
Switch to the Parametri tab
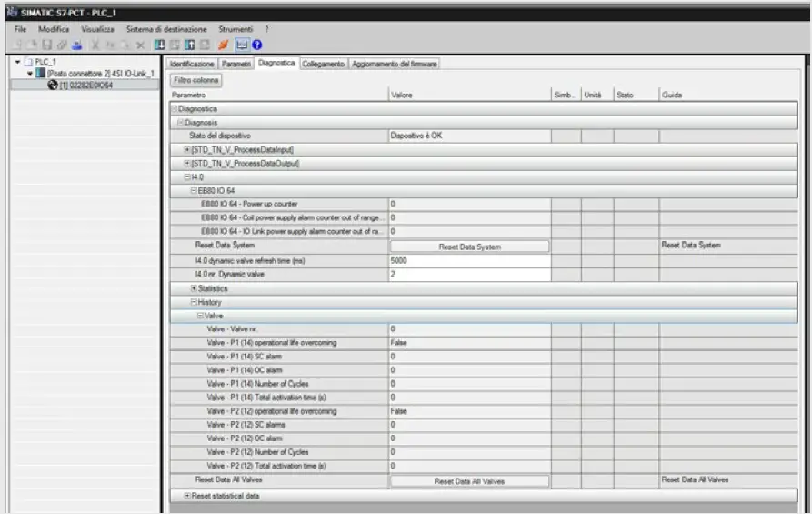[x=236, y=64]
